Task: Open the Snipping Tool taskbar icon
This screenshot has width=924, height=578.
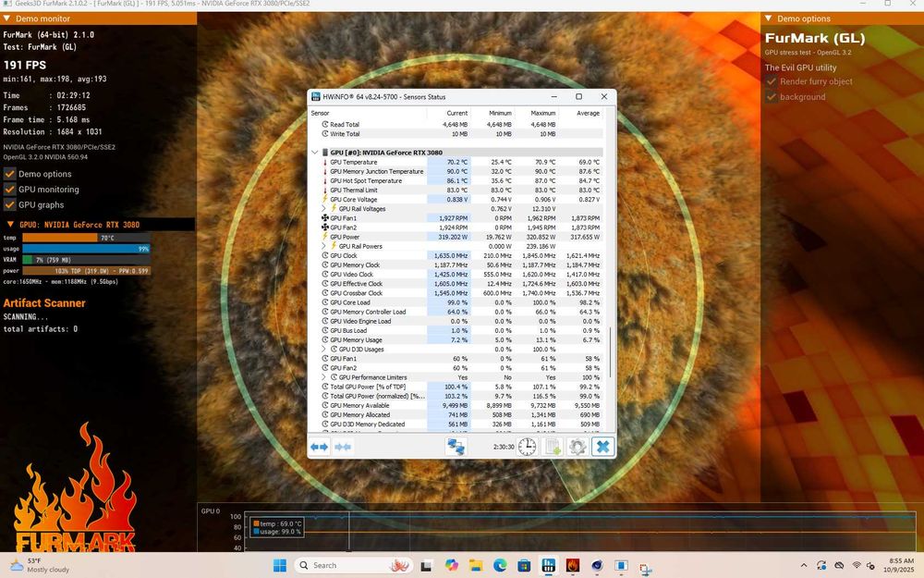Action: [x=645, y=569]
